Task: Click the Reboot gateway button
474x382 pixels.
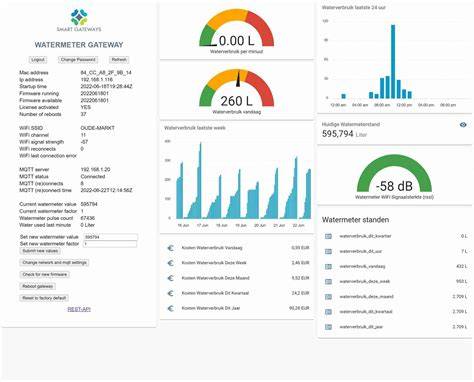Action: tap(37, 286)
